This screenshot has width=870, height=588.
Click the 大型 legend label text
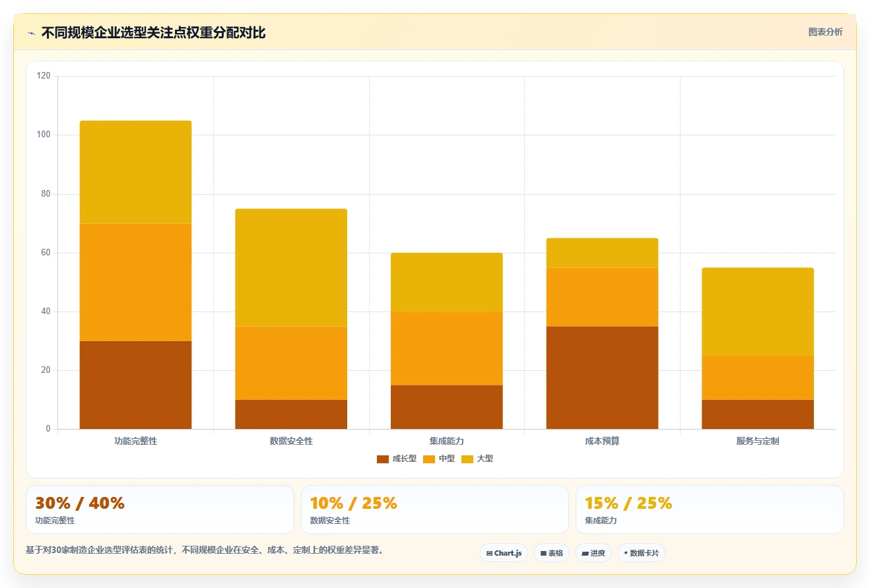[485, 459]
